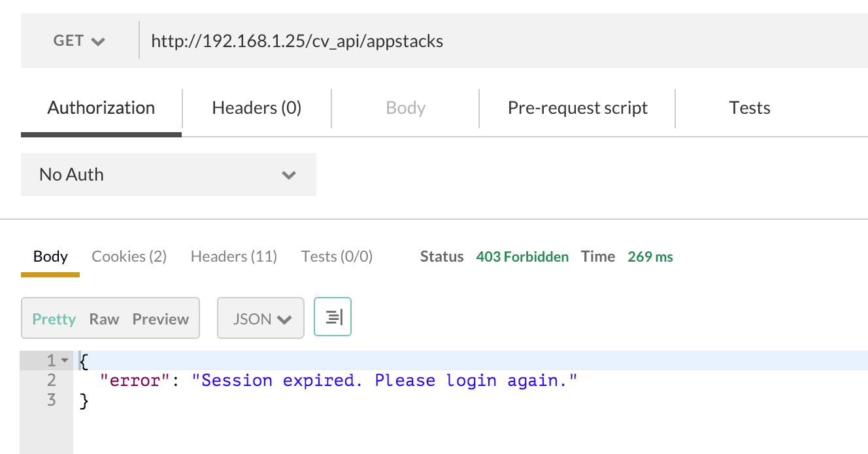Screen dimensions: 868x454
Task: View the Cookies (2) tab
Action: coord(129,256)
